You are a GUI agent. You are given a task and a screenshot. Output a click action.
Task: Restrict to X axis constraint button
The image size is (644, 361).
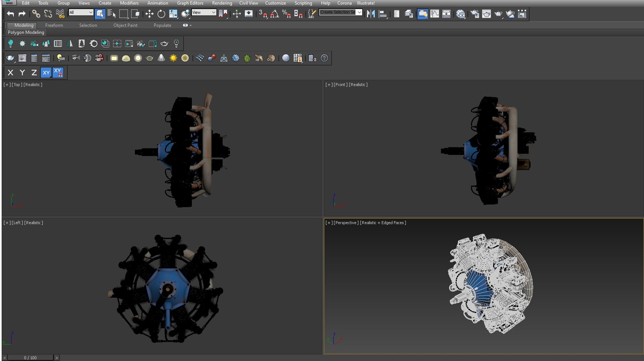pyautogui.click(x=10, y=72)
